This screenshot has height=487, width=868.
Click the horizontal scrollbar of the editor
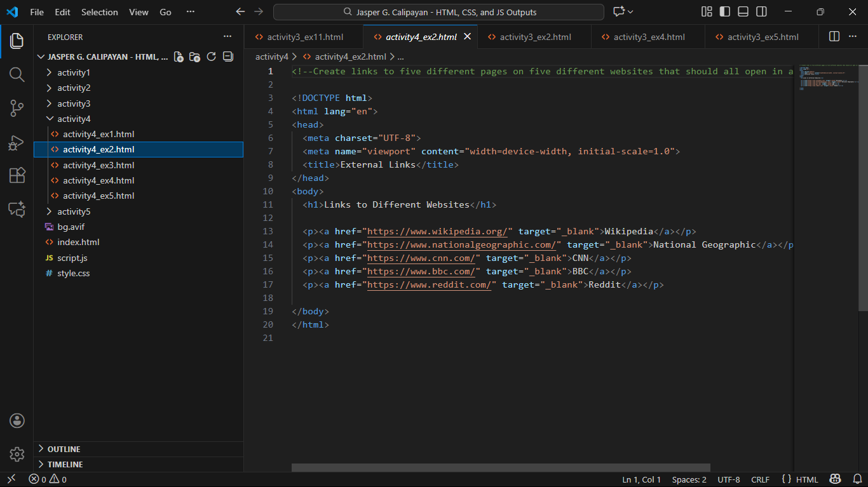(x=501, y=467)
